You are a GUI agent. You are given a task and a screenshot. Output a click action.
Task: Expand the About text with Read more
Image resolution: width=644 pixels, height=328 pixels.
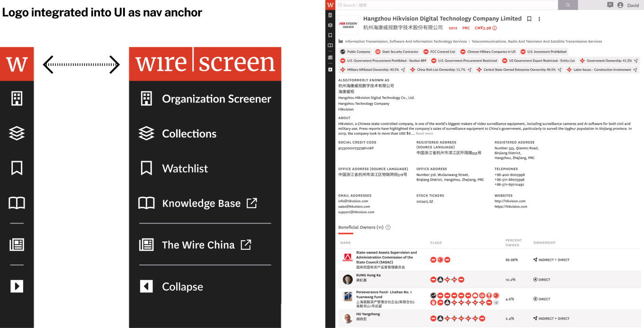pos(424,134)
